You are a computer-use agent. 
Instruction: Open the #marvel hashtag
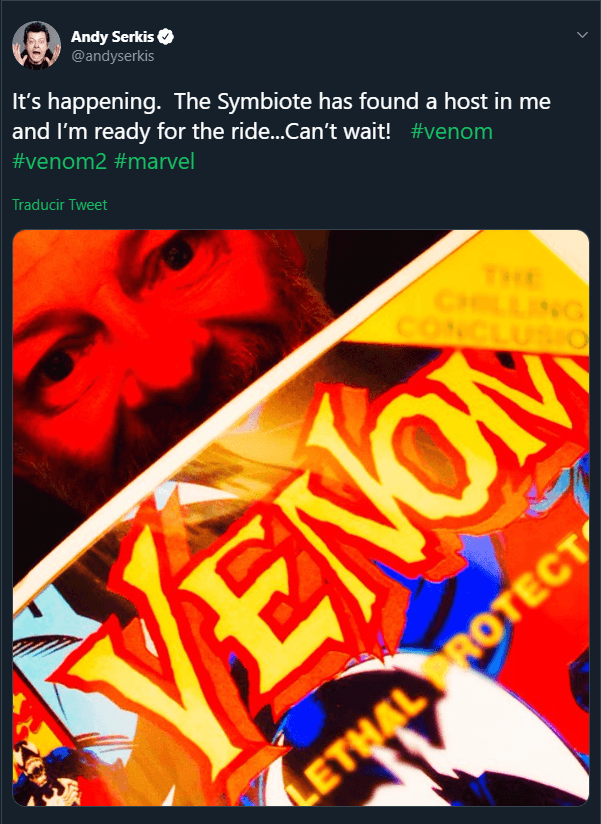(164, 162)
